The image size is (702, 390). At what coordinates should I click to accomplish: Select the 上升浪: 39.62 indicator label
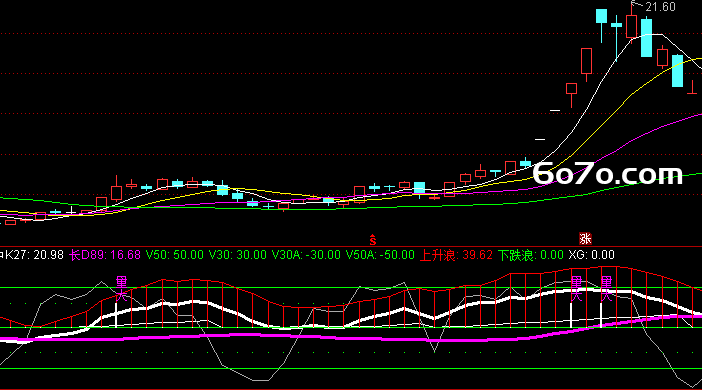(456, 255)
